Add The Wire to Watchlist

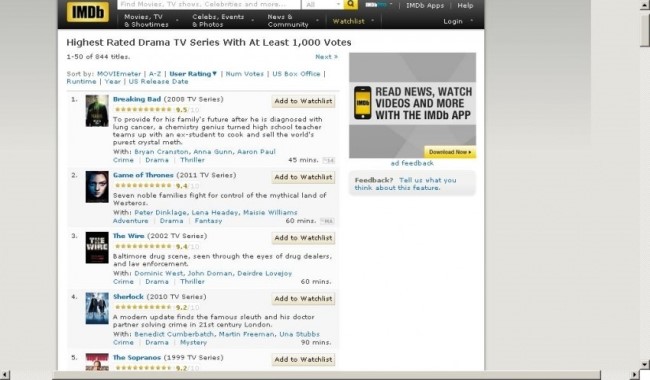tap(303, 238)
